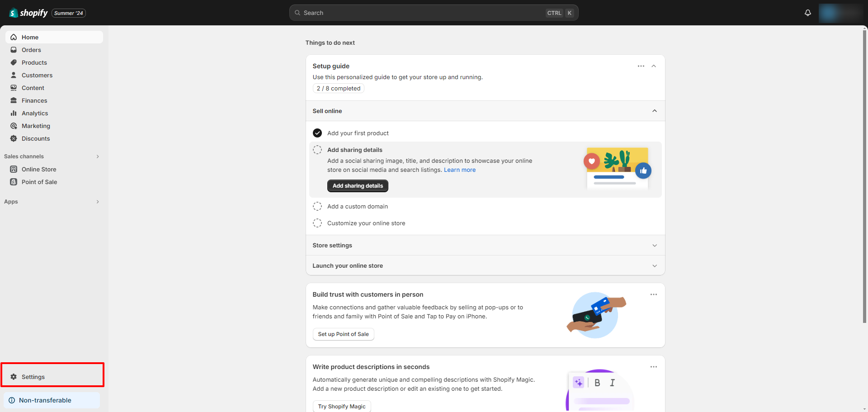The image size is (868, 412).
Task: Select the Add a custom domain step
Action: [358, 206]
